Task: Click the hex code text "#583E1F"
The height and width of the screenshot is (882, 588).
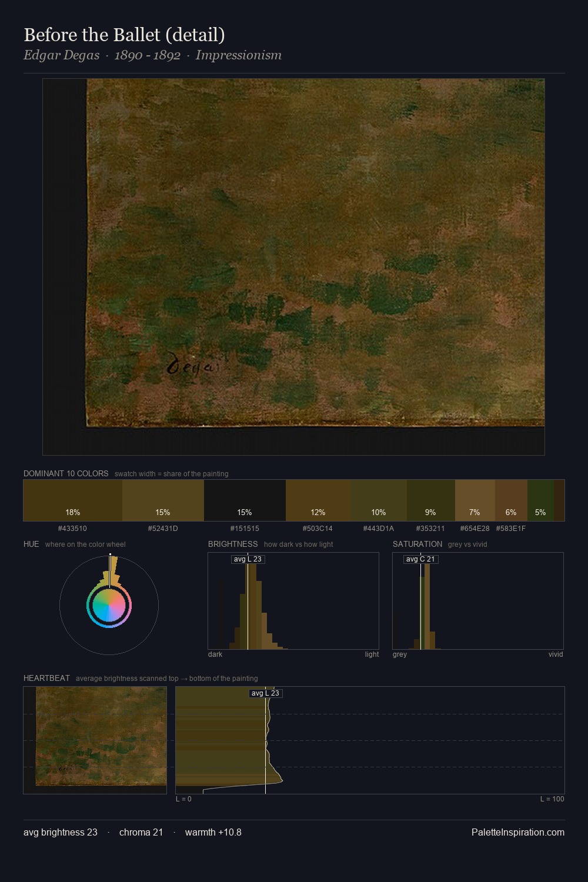Action: pos(511,529)
